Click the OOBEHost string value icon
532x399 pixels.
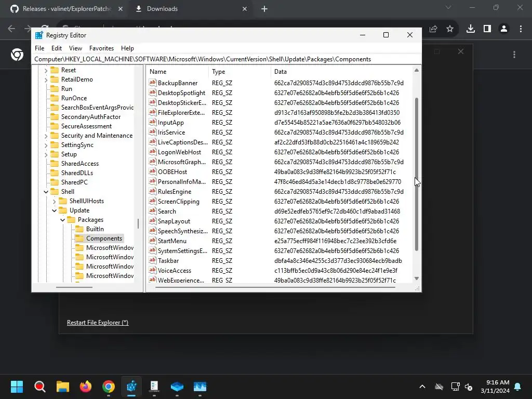(x=153, y=171)
